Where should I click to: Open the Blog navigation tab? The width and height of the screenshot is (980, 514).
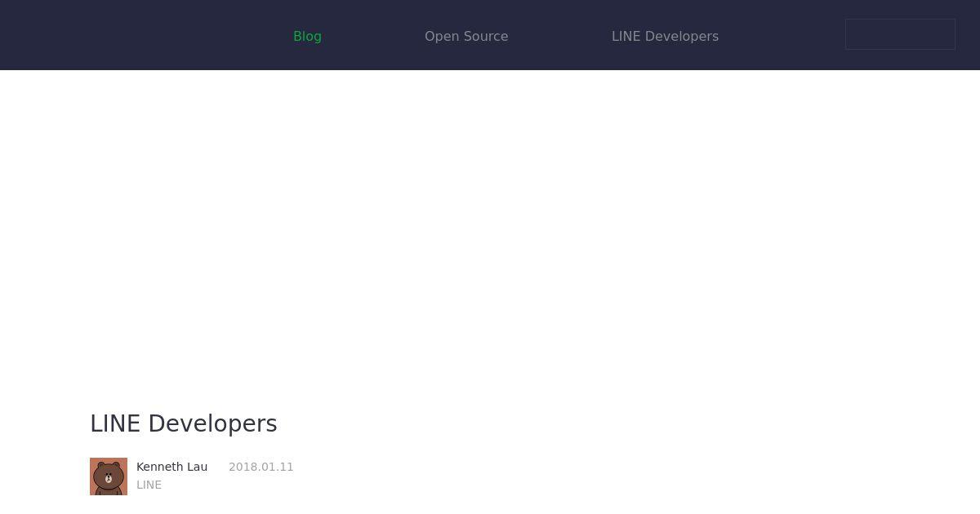point(307,36)
